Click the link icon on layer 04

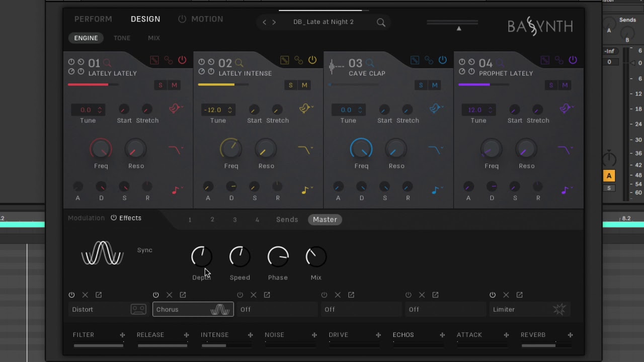[x=559, y=60]
